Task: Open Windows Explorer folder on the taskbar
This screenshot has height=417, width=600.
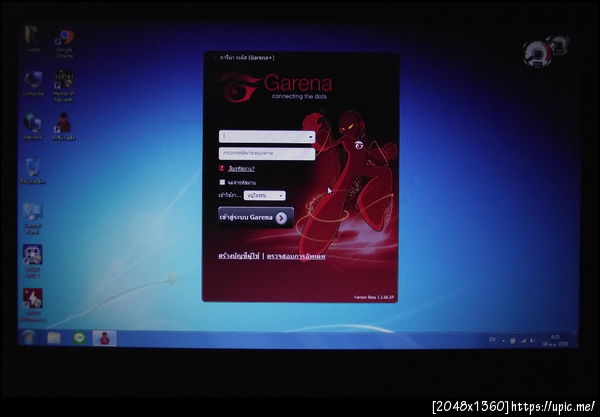Action: pos(54,338)
